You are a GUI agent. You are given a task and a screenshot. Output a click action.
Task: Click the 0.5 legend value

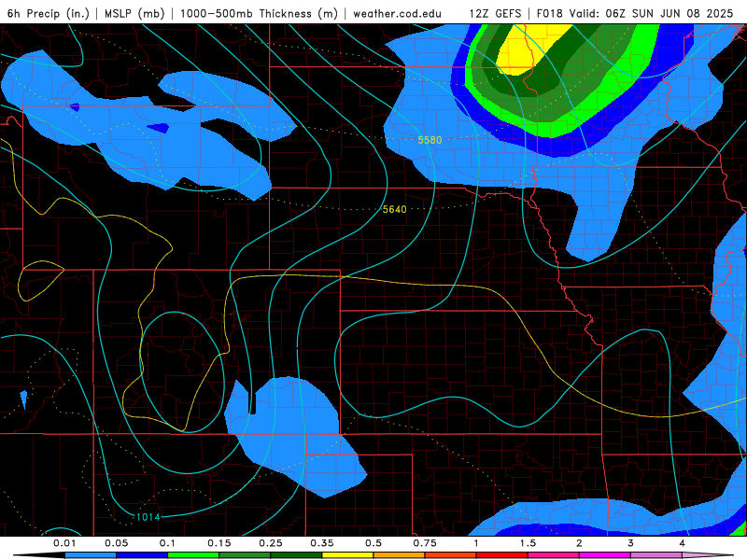(373, 543)
